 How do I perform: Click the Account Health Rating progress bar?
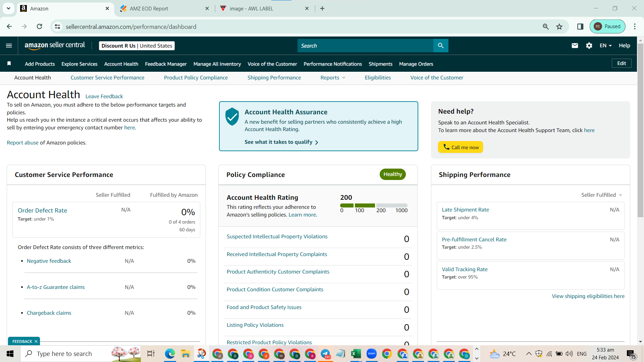[374, 205]
